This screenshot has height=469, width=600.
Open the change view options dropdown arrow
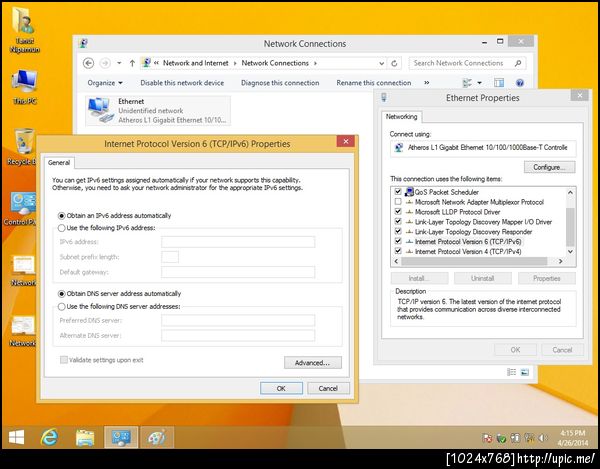point(479,83)
